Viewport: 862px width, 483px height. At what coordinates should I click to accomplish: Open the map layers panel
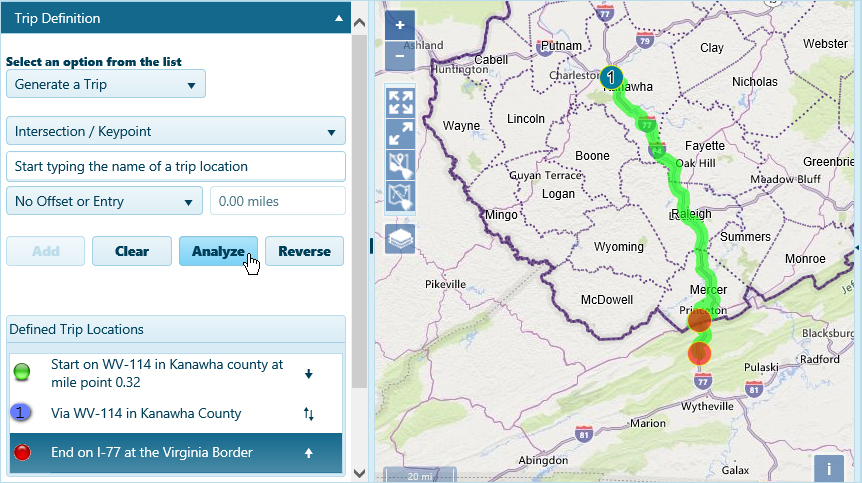point(400,239)
